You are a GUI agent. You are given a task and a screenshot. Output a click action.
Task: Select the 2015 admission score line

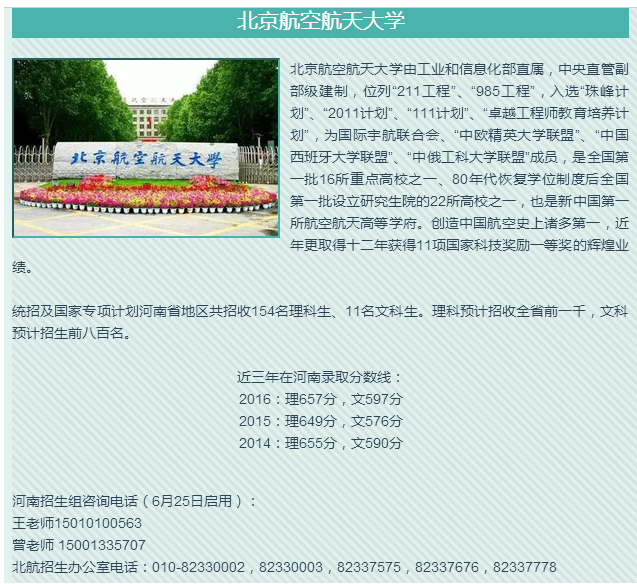point(320,421)
